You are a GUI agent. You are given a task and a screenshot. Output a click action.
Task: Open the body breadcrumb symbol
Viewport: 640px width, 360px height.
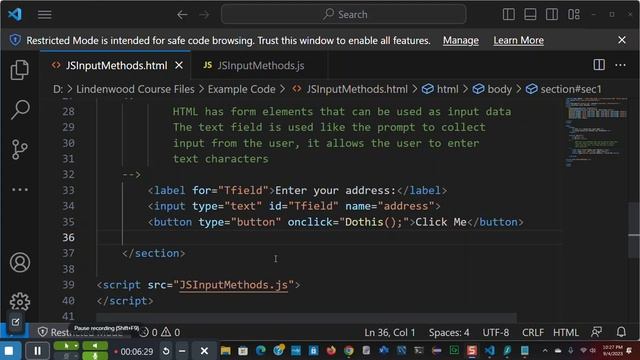(x=492, y=89)
